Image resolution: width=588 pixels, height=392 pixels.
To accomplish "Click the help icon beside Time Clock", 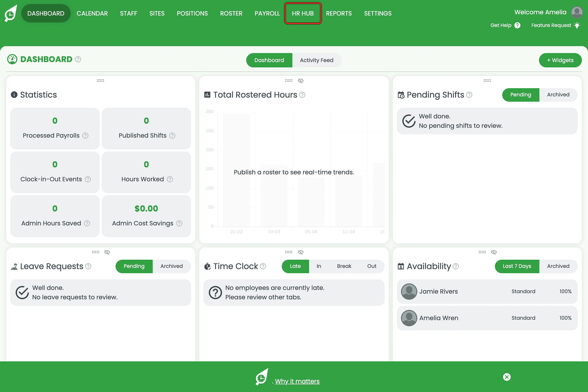I will (263, 266).
